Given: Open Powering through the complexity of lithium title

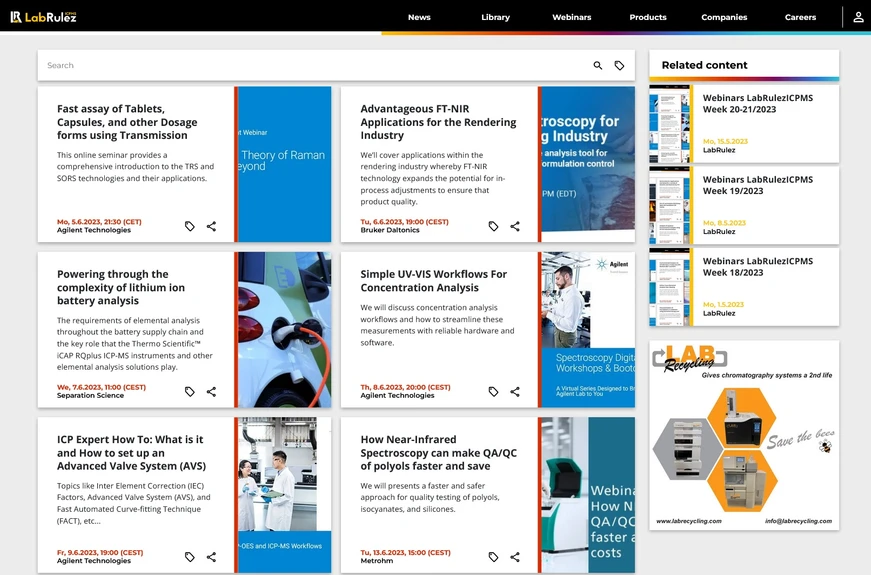Looking at the screenshot, I should tap(121, 287).
